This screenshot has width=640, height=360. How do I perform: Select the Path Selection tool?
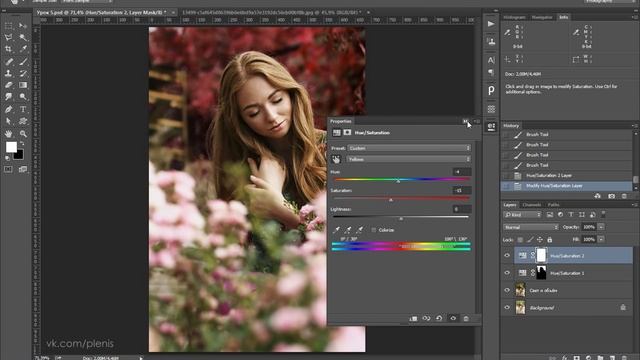coord(8,121)
